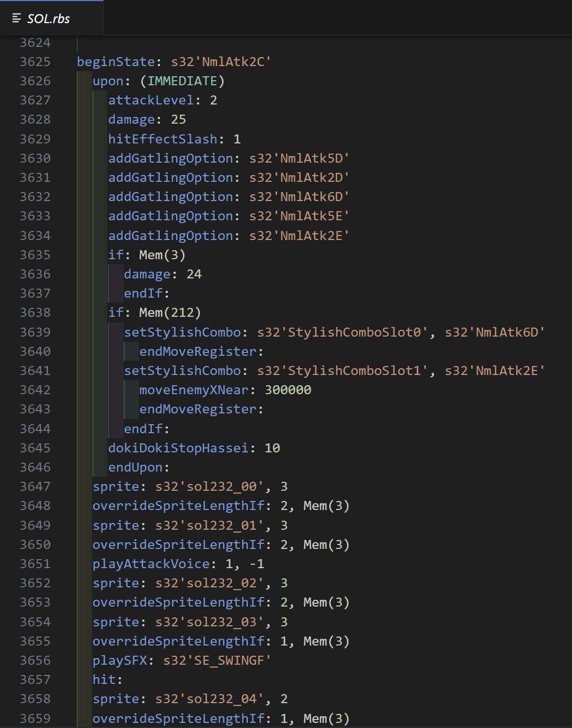Screen dimensions: 572x728
Task: Place cursor on the Mem(212) condition
Action: (169, 312)
